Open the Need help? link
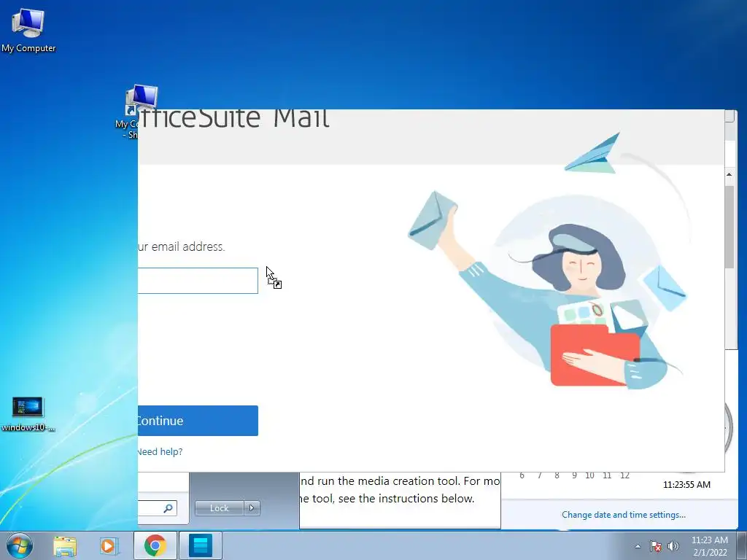Viewport: 747px width, 560px height. pyautogui.click(x=160, y=451)
